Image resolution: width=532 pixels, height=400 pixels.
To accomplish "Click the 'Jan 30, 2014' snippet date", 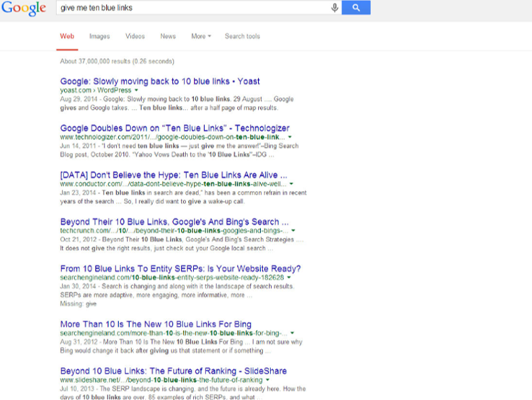I will coord(78,286).
